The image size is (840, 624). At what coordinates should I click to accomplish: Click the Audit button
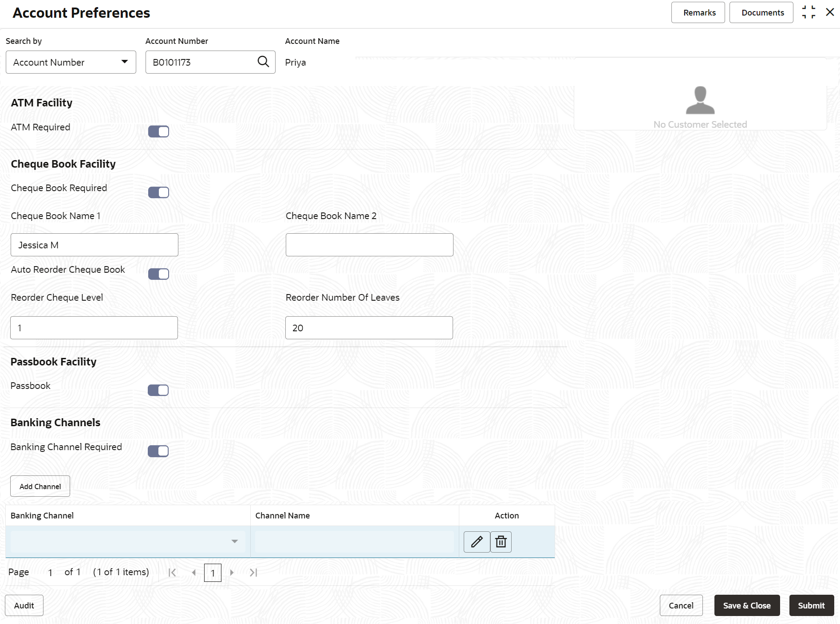(24, 605)
